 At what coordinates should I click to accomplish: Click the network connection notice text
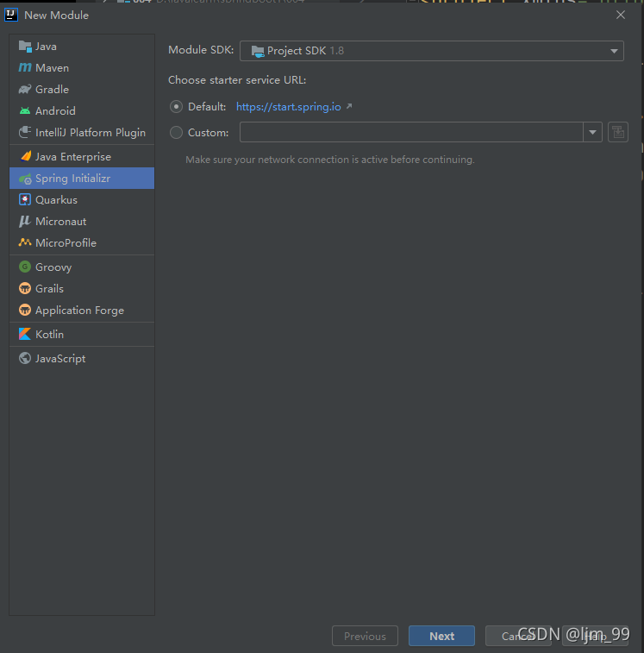coord(330,160)
